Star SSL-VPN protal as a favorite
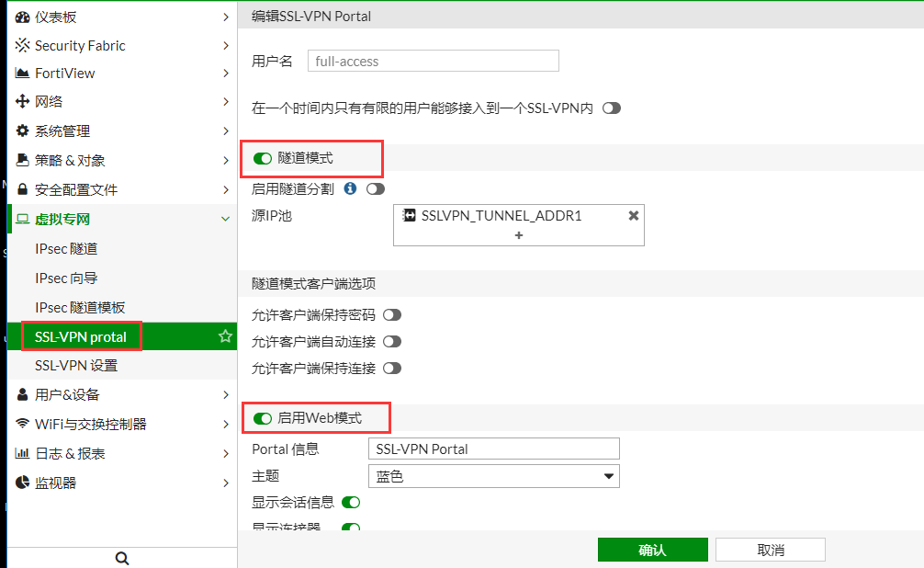Viewport: 924px width, 568px height. tap(224, 335)
